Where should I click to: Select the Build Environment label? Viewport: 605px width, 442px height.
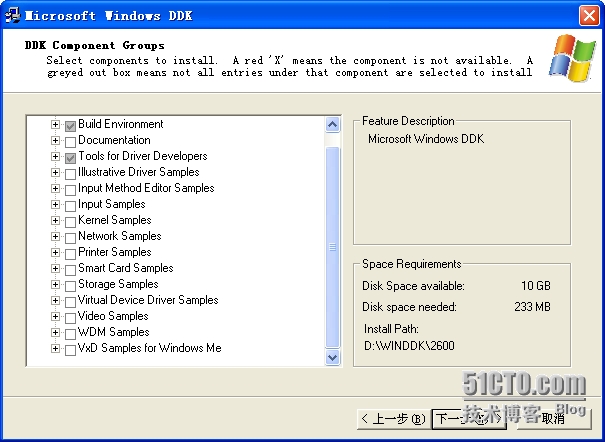coord(121,124)
